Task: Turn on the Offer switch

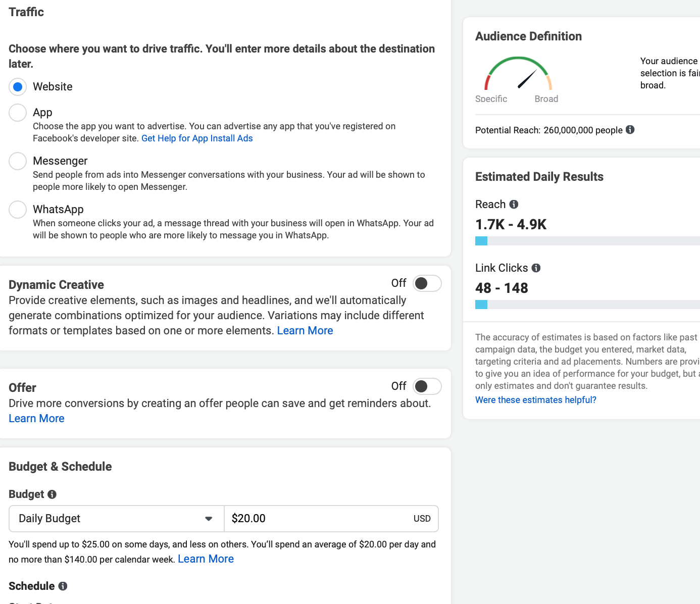Action: [427, 386]
